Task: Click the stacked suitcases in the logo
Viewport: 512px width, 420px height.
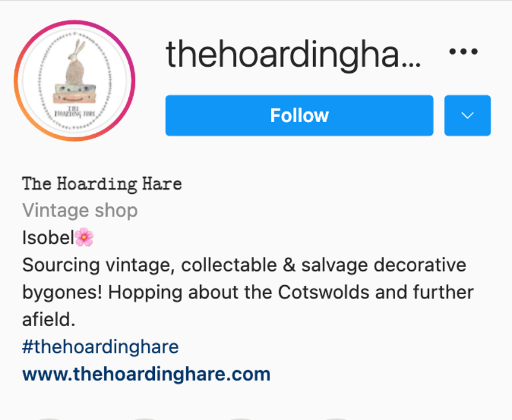Action: point(75,94)
